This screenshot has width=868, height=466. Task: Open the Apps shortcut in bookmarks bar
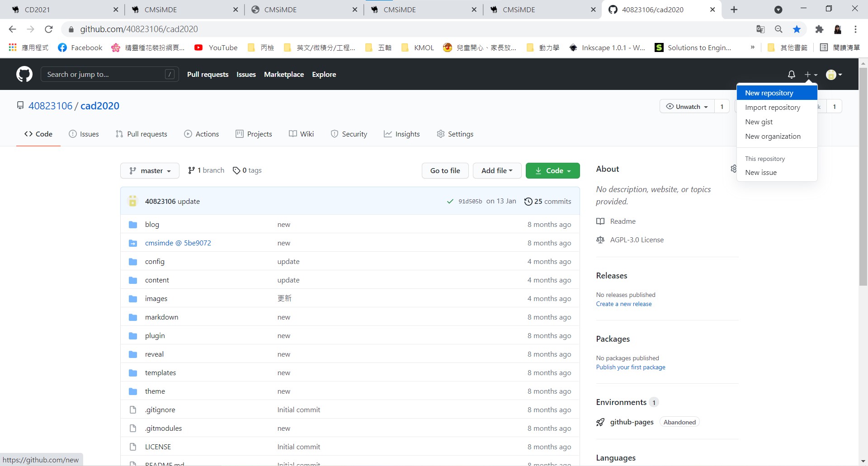click(28, 47)
